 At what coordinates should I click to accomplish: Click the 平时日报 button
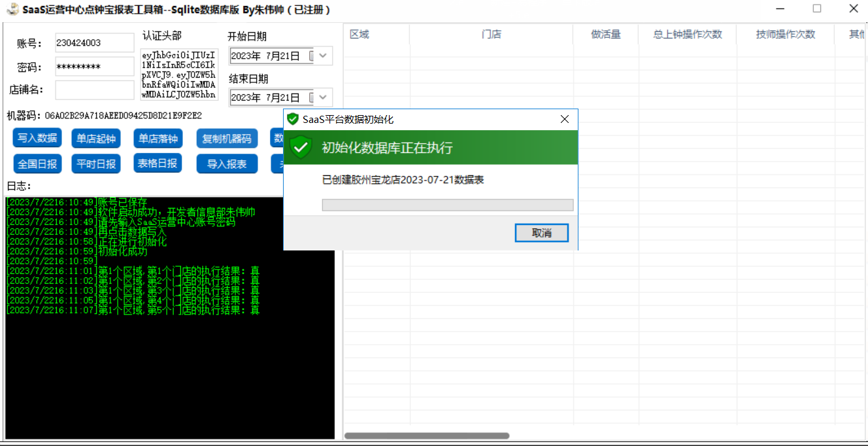coord(95,163)
